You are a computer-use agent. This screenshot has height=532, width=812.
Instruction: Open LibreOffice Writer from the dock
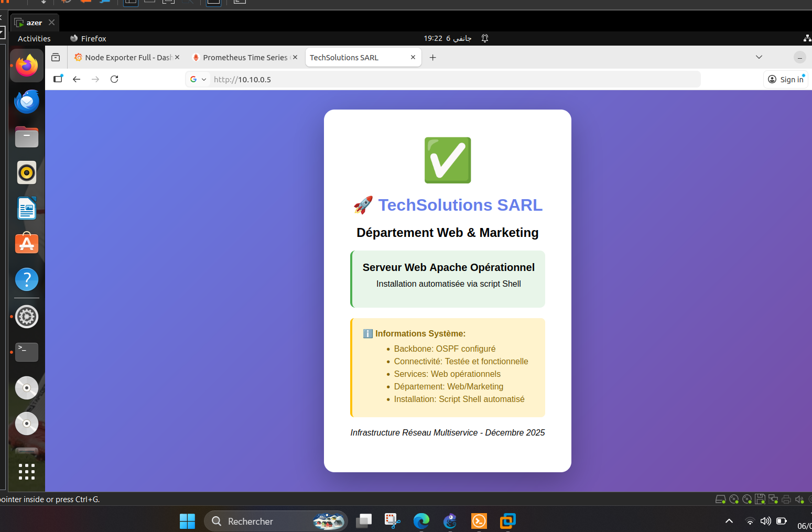click(x=27, y=208)
